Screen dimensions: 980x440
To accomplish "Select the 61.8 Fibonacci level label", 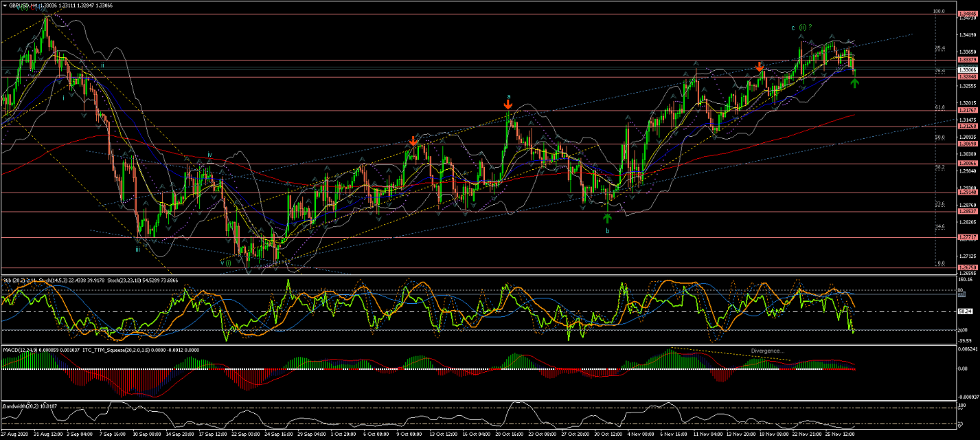I will 940,107.
